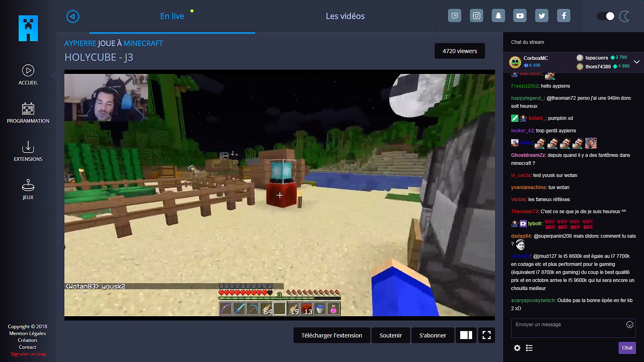Click the CorboxMC avatar icon
Screen dimensions: 644x362
pos(515,62)
